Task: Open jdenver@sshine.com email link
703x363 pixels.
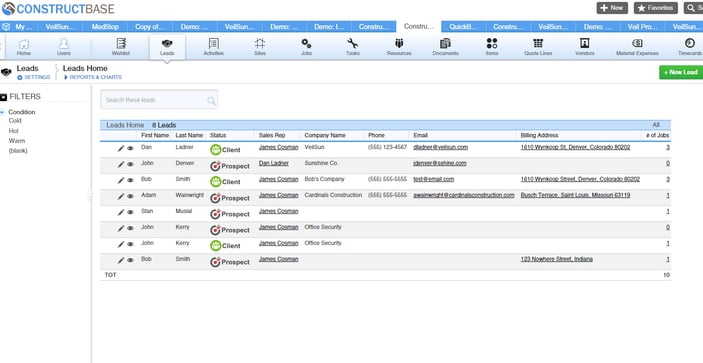Action: (x=440, y=163)
